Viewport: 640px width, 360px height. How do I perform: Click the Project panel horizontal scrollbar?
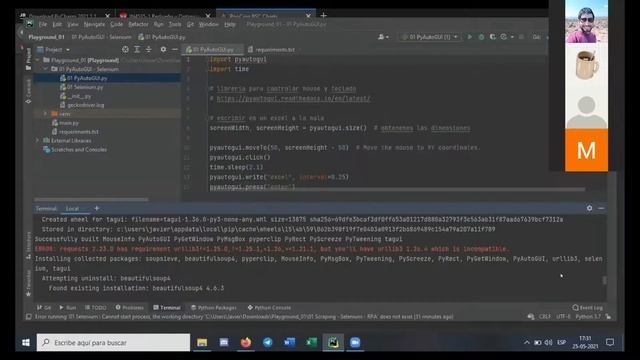click(x=91, y=200)
